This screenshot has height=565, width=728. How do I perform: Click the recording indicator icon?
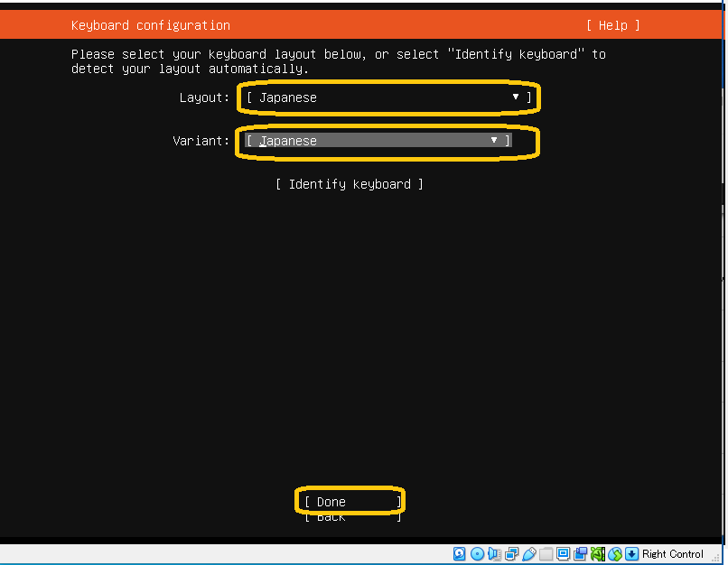[x=580, y=554]
